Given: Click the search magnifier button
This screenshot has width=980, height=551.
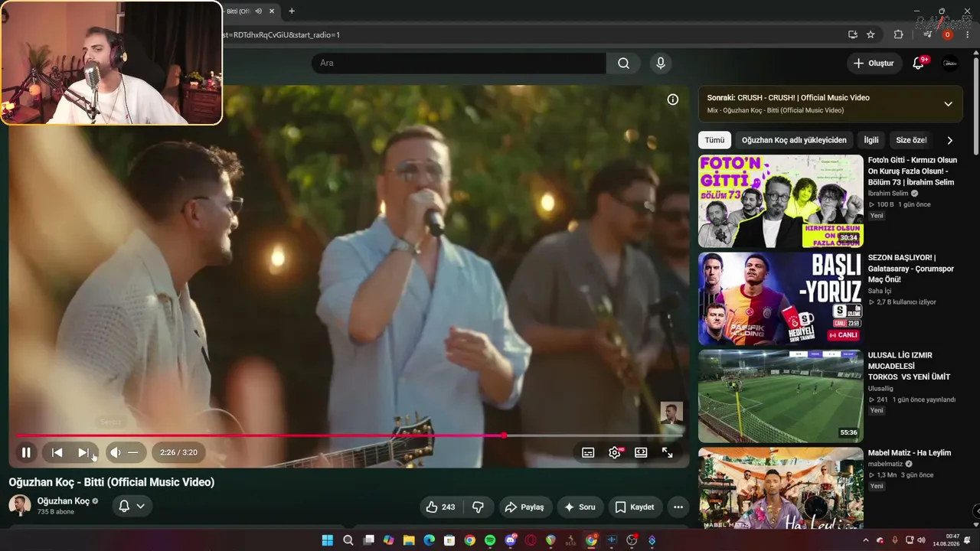Looking at the screenshot, I should 624,63.
